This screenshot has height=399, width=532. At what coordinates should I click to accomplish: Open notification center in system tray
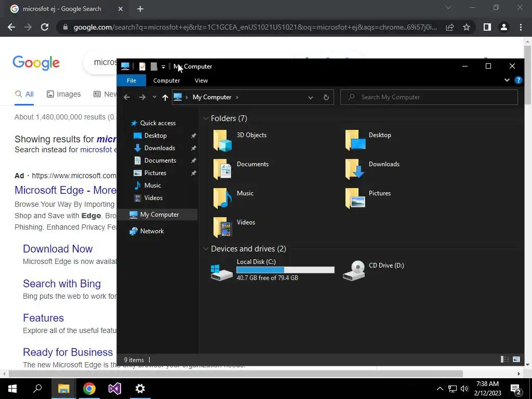516,389
